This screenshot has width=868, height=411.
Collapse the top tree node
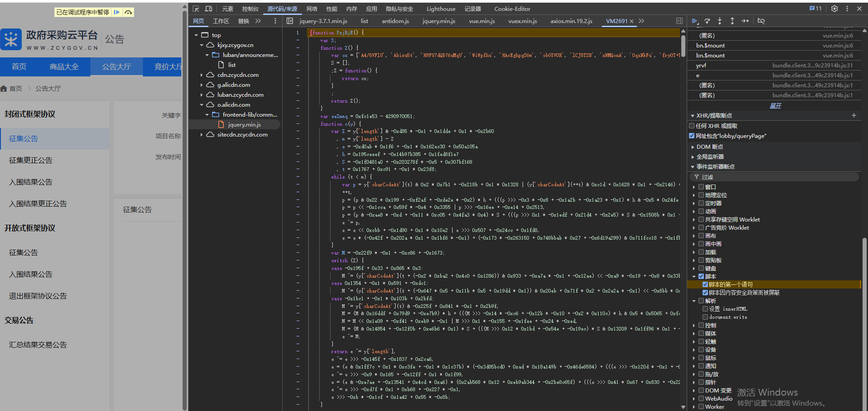pos(196,35)
